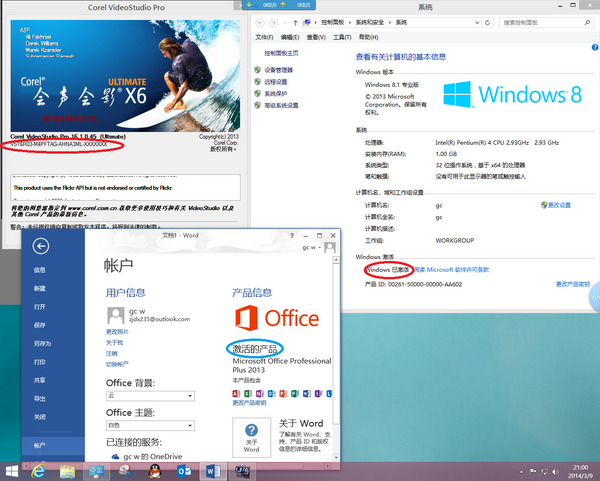Click the blue help icon in System window
The width and height of the screenshot is (600, 481).
pos(595,47)
